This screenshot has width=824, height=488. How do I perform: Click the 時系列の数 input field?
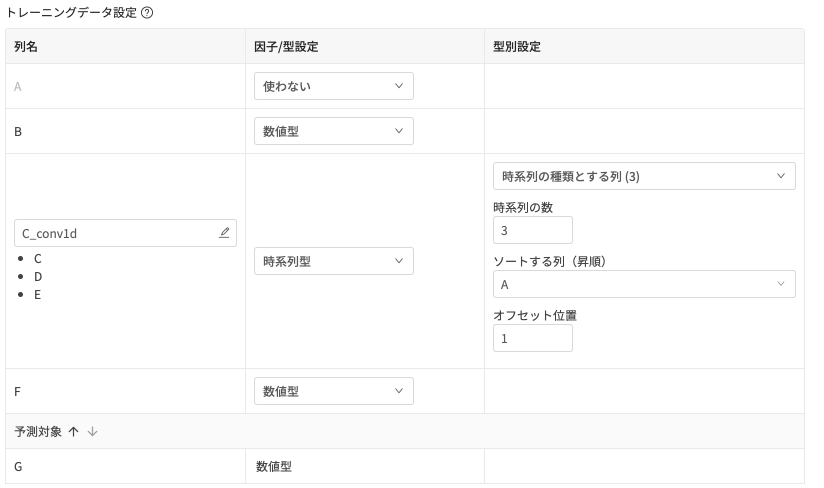tap(533, 230)
